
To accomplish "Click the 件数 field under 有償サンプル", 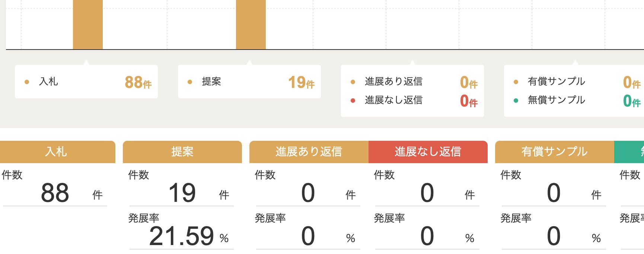I will pos(554,193).
